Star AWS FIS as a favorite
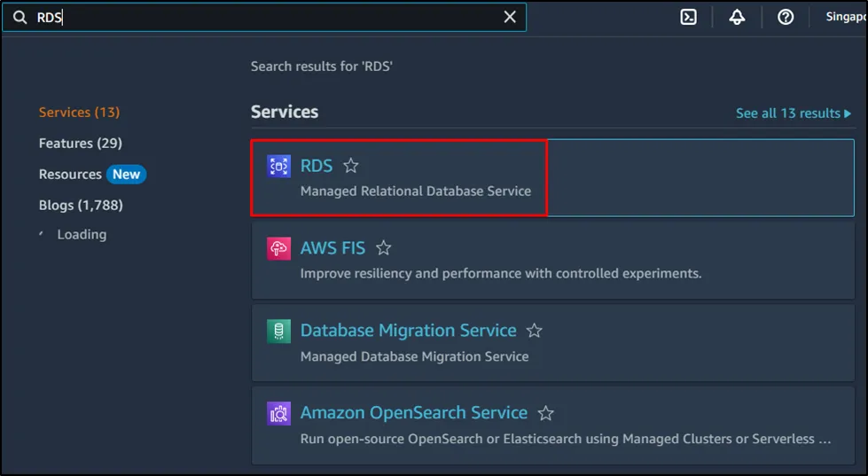The height and width of the screenshot is (476, 868). coord(383,248)
